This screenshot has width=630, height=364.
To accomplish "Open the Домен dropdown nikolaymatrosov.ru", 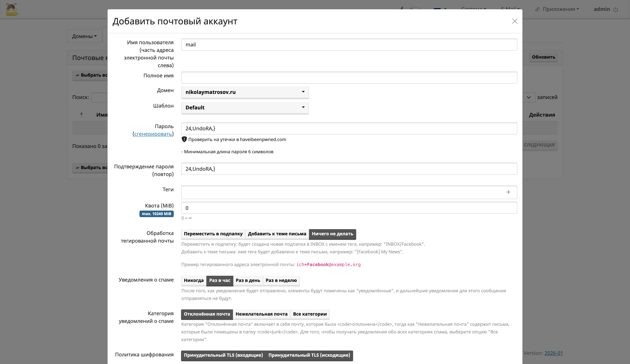I will pyautogui.click(x=245, y=92).
